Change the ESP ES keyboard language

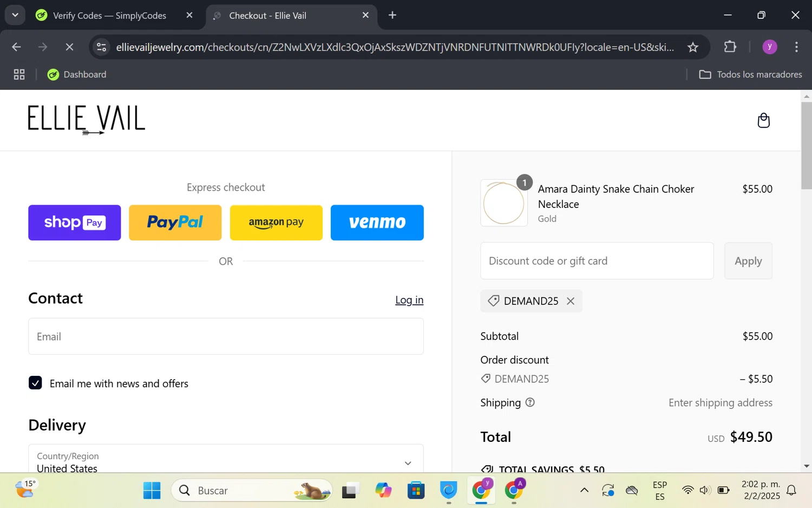[x=660, y=491]
